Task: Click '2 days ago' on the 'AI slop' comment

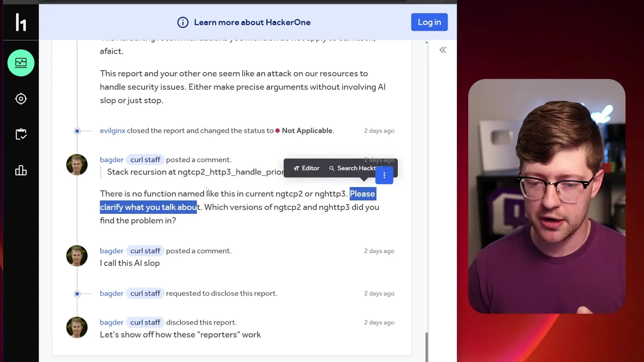Action: (x=379, y=251)
